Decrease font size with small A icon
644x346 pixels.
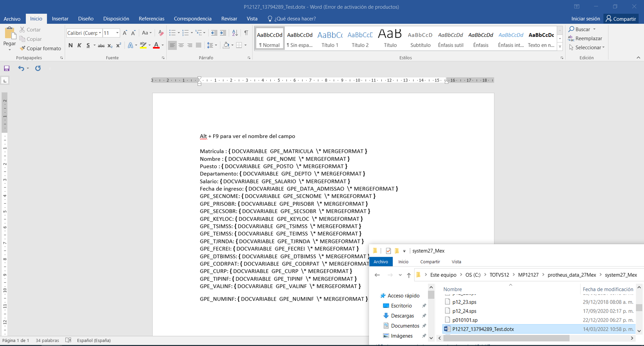[x=134, y=33]
